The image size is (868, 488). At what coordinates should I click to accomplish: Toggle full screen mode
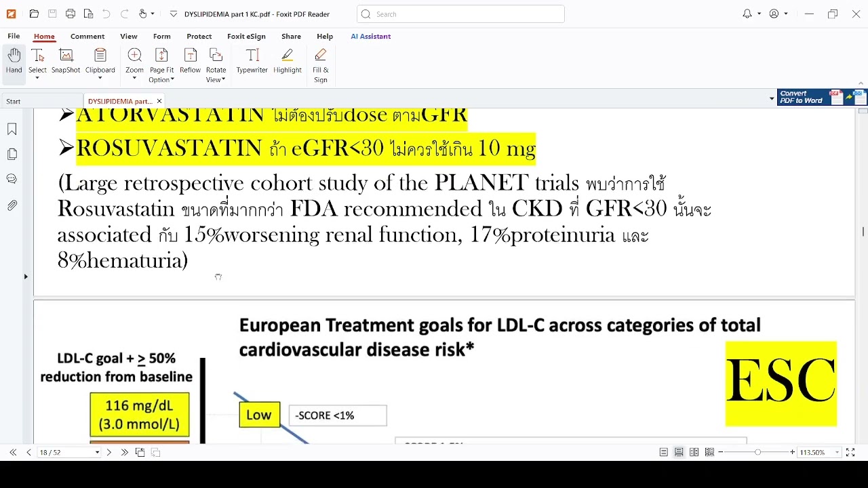coord(850,452)
